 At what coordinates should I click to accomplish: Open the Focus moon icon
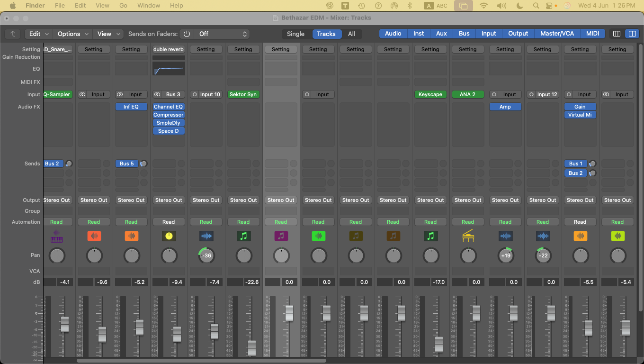click(x=519, y=6)
